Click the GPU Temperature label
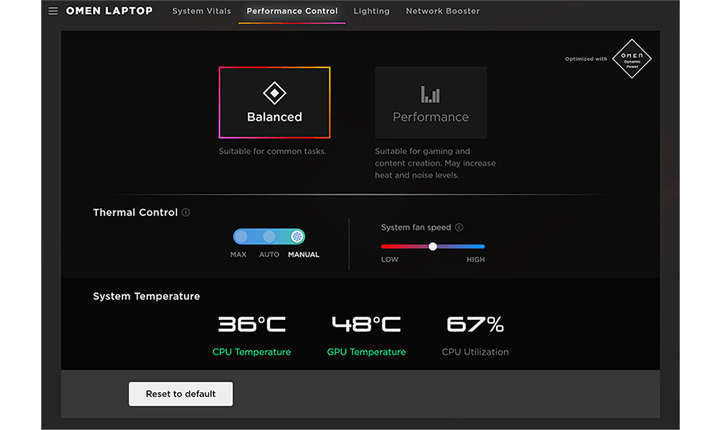 [366, 352]
